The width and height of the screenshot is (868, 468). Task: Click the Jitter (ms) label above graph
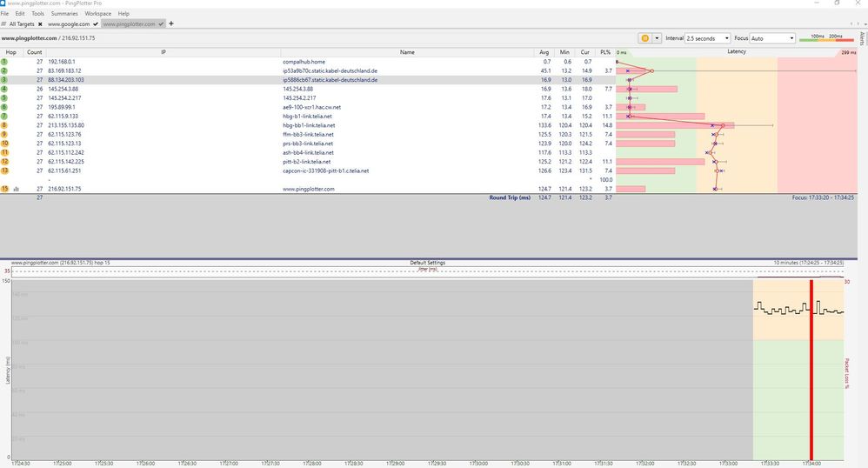point(427,269)
